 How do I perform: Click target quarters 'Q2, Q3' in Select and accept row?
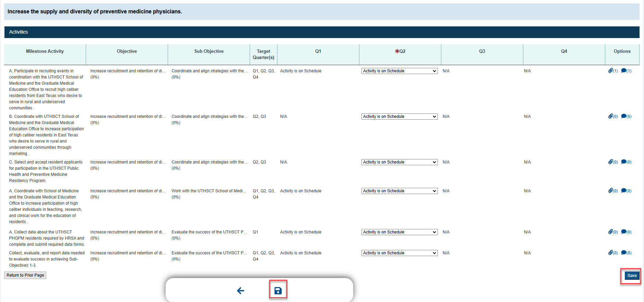[259, 162]
